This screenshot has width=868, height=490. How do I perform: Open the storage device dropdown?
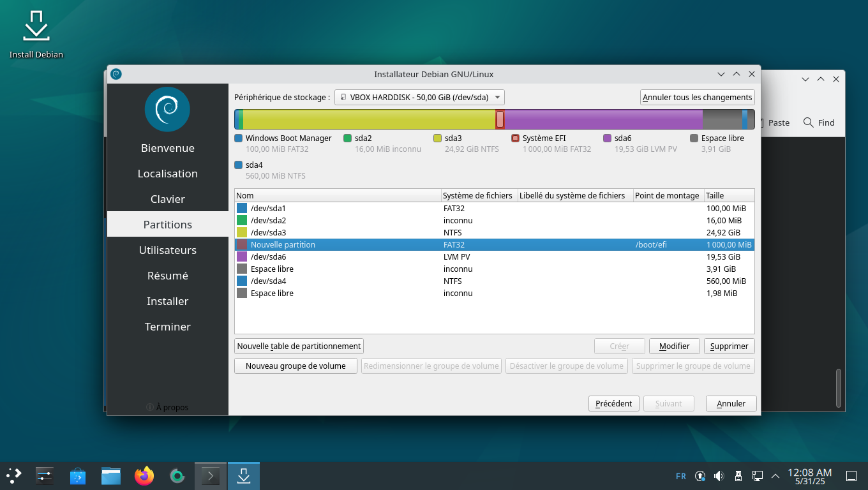click(419, 97)
